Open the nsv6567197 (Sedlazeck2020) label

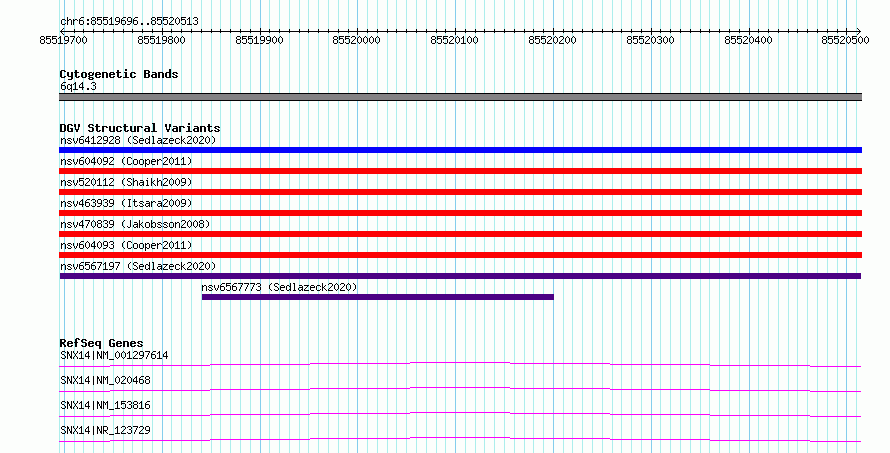point(138,266)
